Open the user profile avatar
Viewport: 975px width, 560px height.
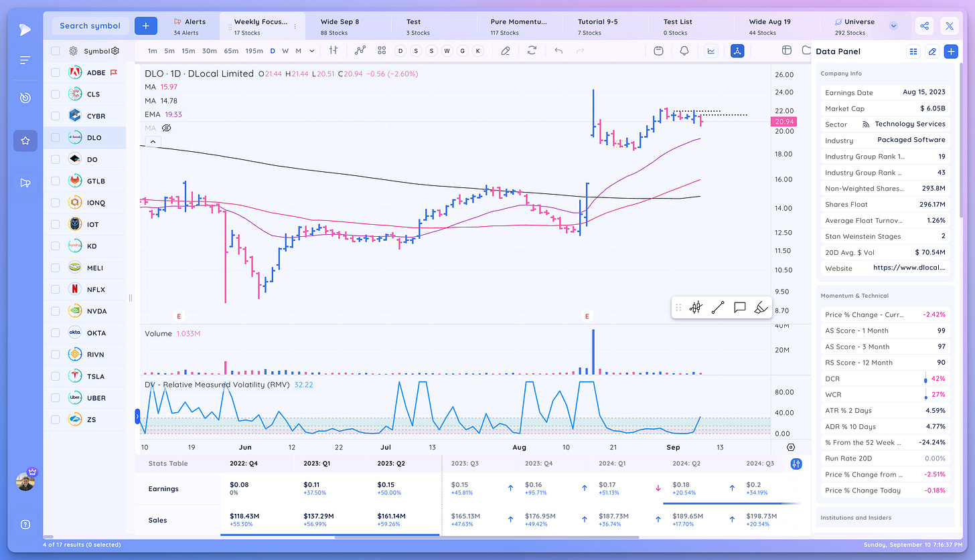25,482
